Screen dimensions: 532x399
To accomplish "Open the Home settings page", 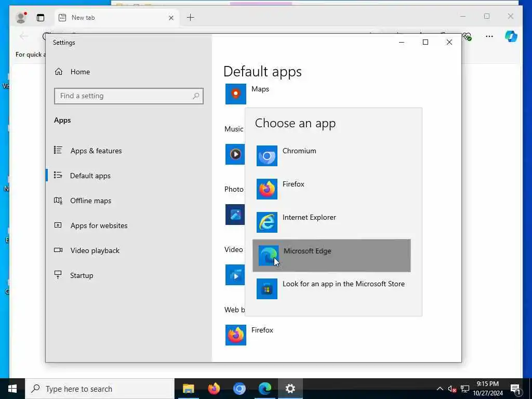I will 129,72.
